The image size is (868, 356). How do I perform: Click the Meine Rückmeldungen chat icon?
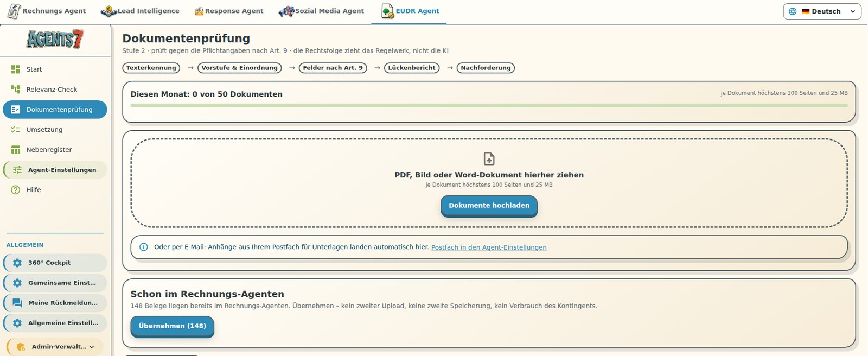tap(17, 303)
